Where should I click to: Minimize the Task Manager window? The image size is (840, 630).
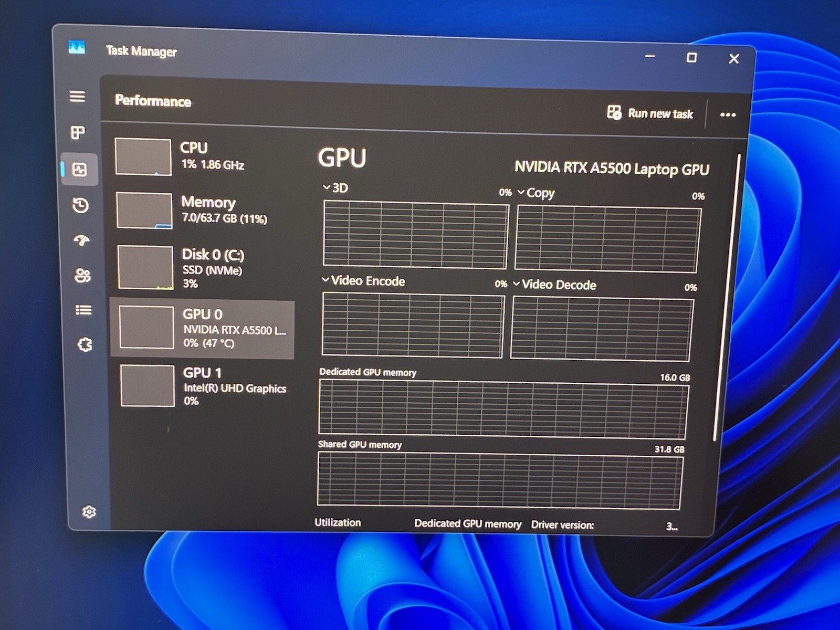click(650, 56)
